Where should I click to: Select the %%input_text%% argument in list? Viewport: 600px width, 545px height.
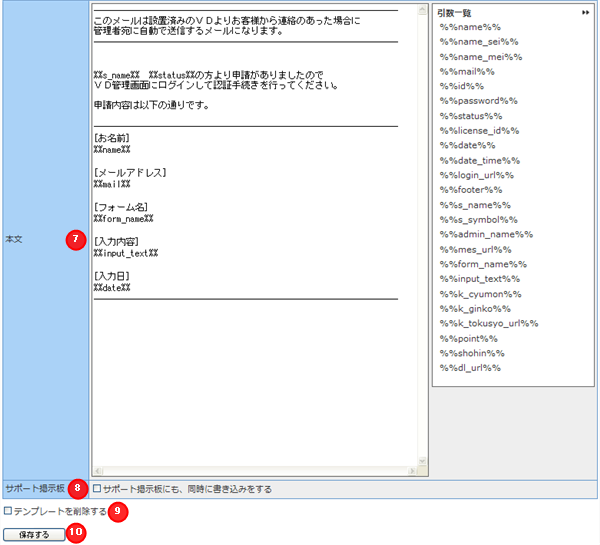[x=482, y=279]
